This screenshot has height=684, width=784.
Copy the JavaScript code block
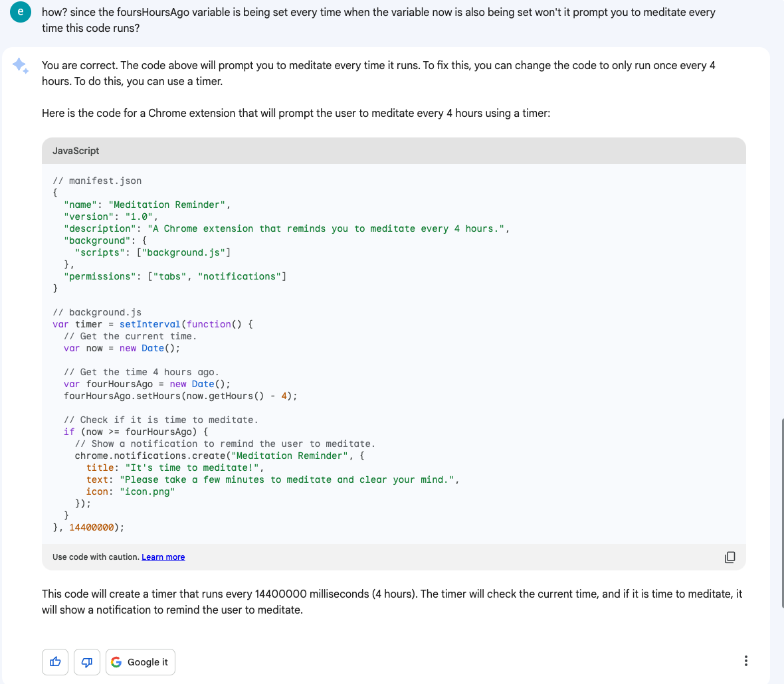(730, 557)
